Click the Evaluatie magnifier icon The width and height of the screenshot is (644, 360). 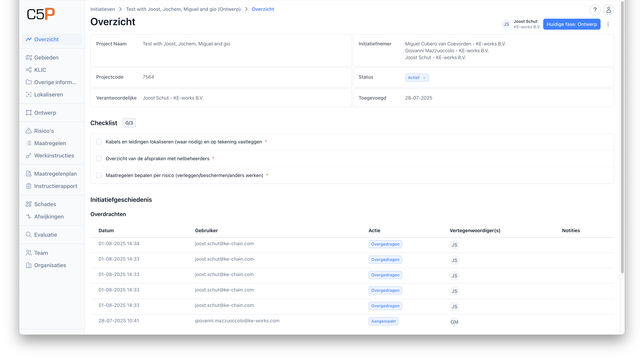[29, 235]
